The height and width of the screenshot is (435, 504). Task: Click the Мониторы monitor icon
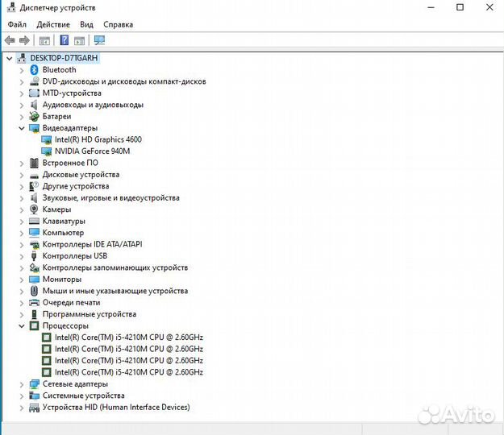[x=34, y=280]
